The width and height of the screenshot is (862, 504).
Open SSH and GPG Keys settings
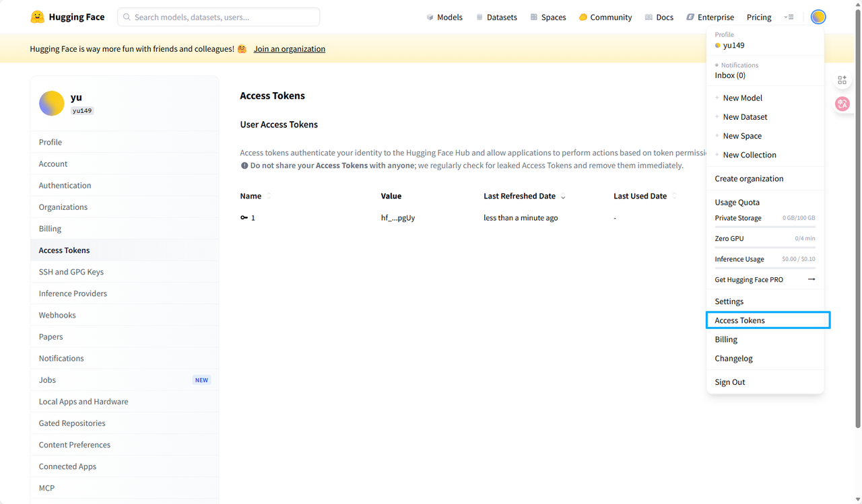[x=125, y=272]
